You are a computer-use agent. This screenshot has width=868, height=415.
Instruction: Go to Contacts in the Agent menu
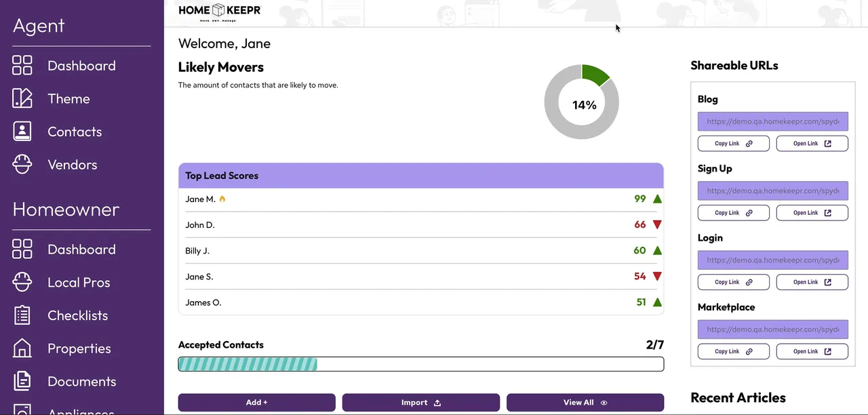pyautogui.click(x=75, y=132)
